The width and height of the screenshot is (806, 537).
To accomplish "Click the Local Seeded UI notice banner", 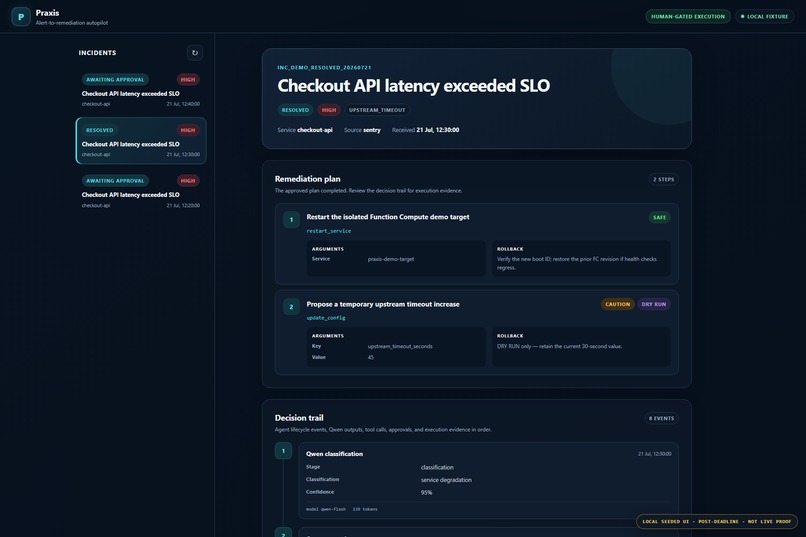I will click(x=717, y=522).
